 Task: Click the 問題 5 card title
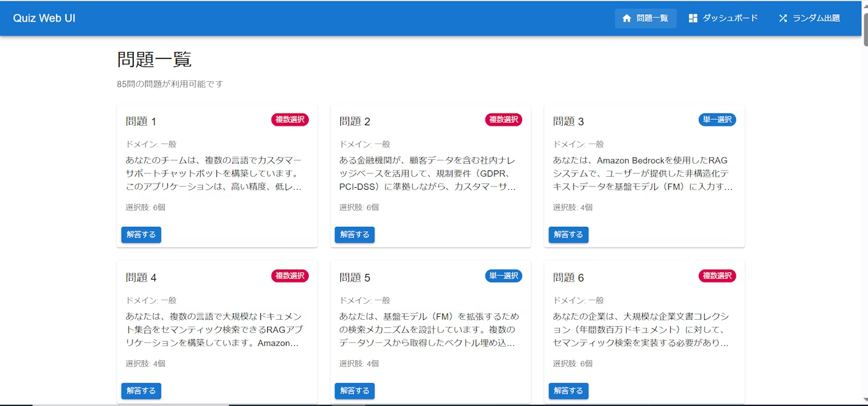point(355,278)
